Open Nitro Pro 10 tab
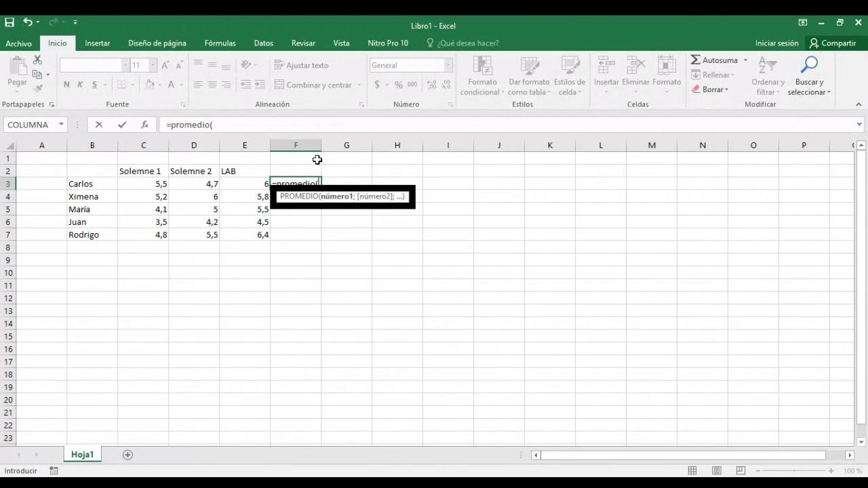 (x=388, y=43)
